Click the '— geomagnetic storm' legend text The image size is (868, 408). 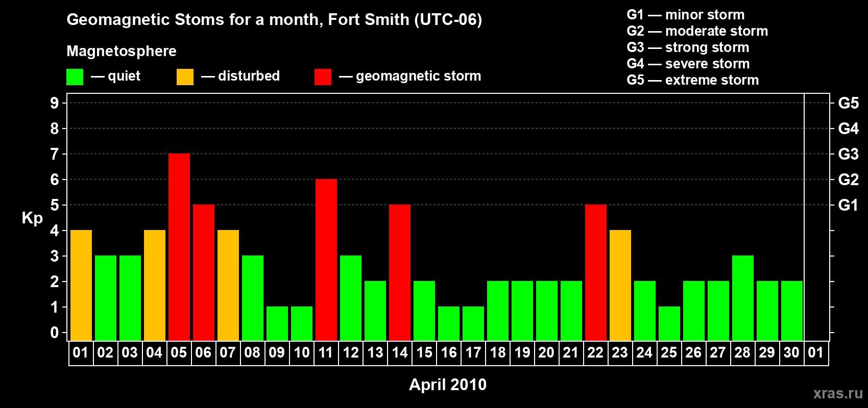(410, 76)
